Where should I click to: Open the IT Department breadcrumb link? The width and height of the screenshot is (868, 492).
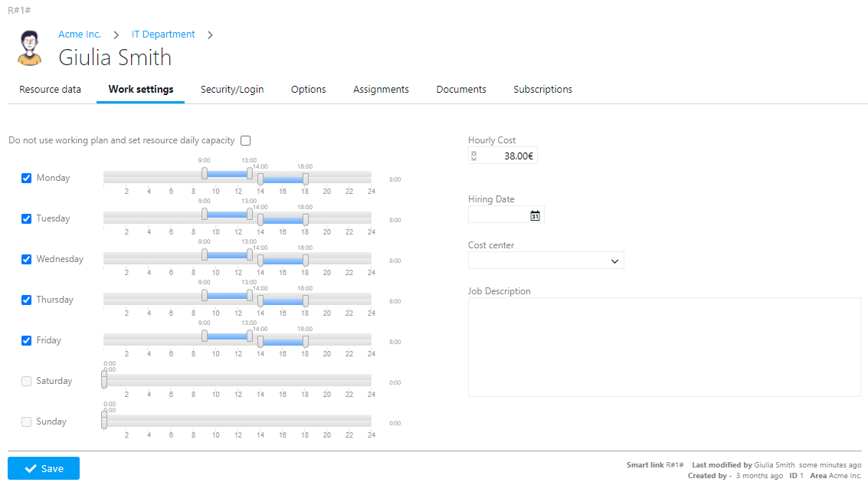click(163, 34)
